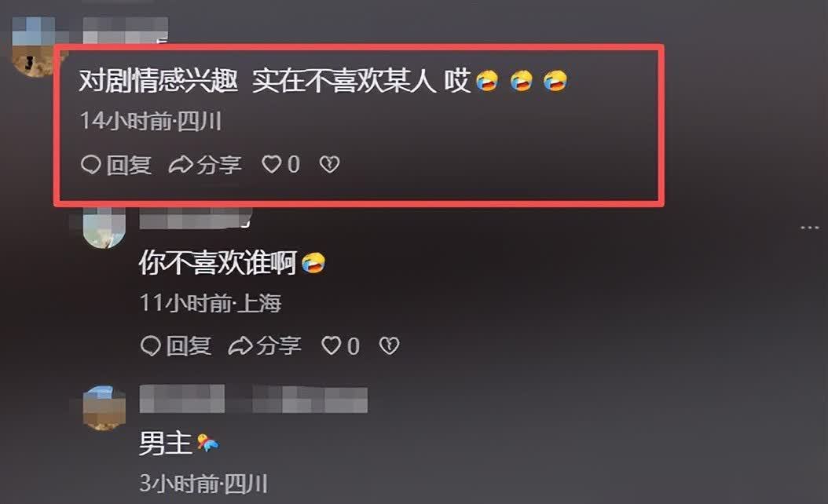Click the reply icon in the highlighted comment
This screenshot has width=828, height=504.
point(91,165)
